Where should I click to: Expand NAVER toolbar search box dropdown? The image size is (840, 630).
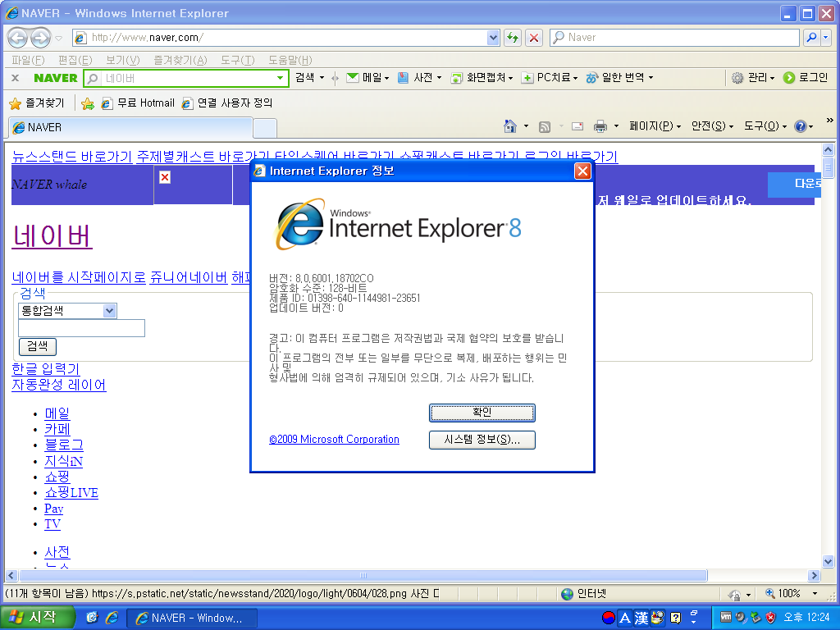[x=280, y=78]
